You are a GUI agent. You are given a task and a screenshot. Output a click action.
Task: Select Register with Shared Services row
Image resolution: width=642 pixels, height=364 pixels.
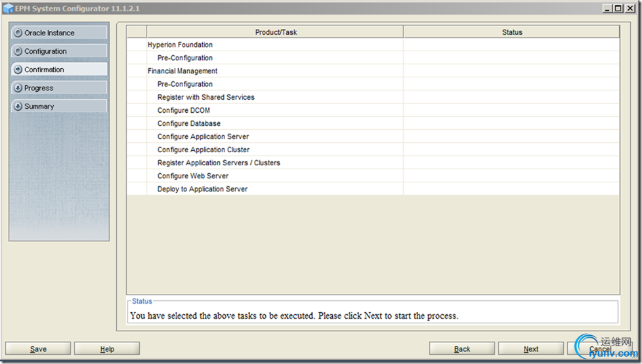click(x=373, y=97)
